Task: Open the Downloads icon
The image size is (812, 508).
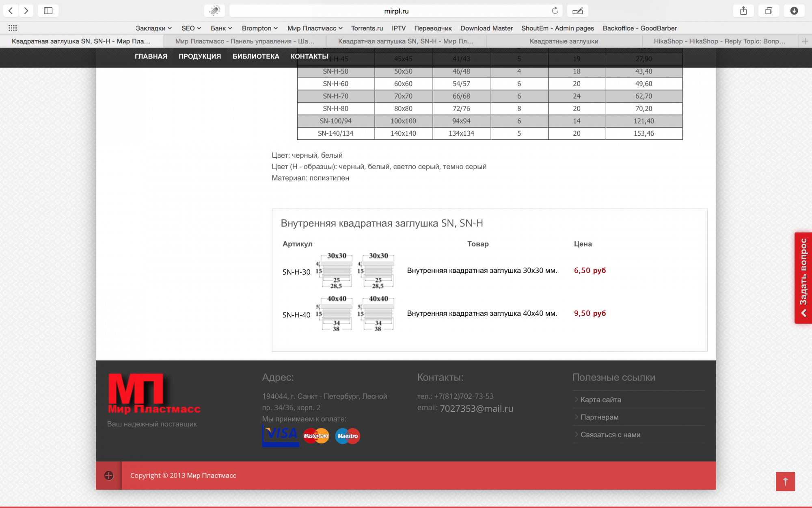Action: pos(794,11)
